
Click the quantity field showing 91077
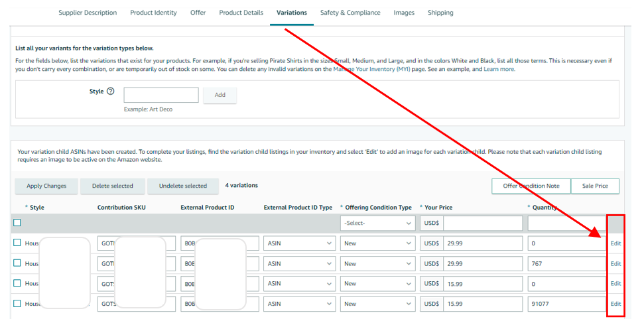[567, 304]
